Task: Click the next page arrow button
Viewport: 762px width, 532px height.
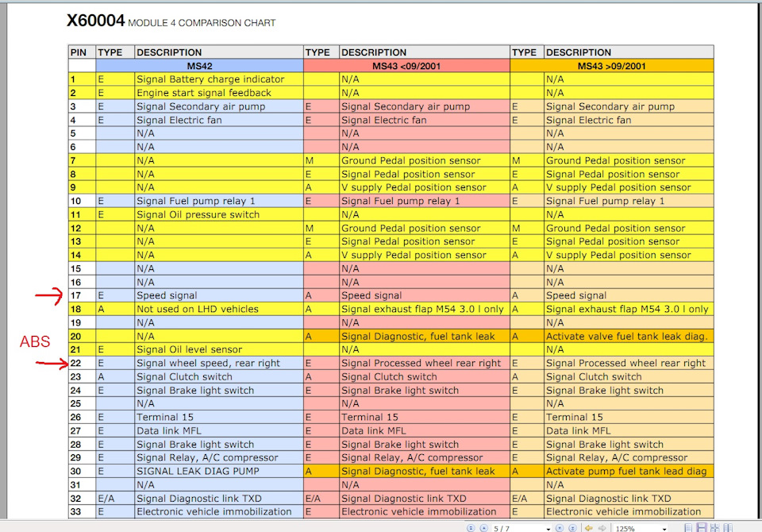Action: [x=560, y=528]
